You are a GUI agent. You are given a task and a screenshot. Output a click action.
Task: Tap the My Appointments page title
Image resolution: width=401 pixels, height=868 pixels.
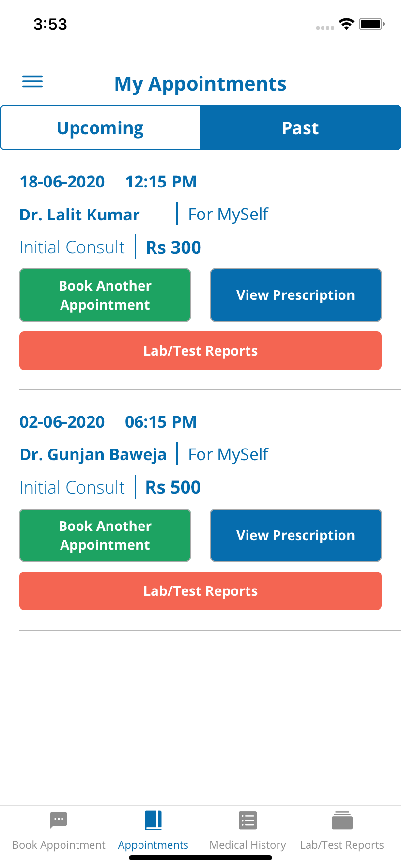(x=200, y=84)
